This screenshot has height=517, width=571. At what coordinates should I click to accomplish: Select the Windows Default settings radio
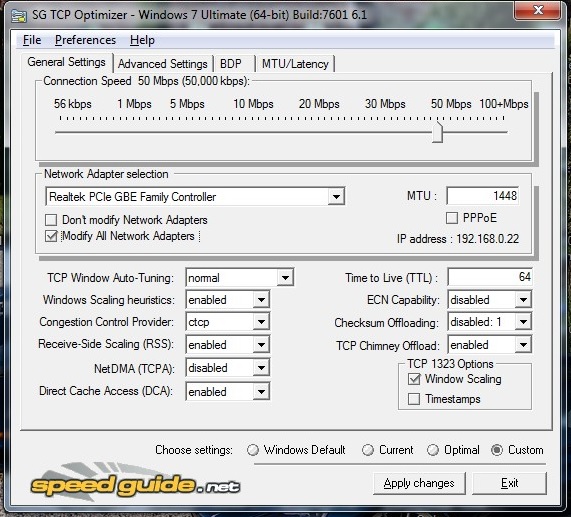point(252,450)
